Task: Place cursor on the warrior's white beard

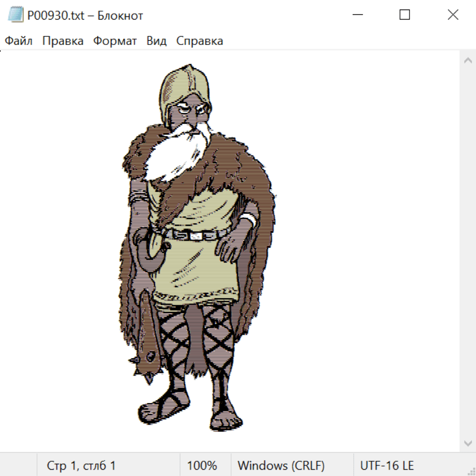Action: click(177, 153)
